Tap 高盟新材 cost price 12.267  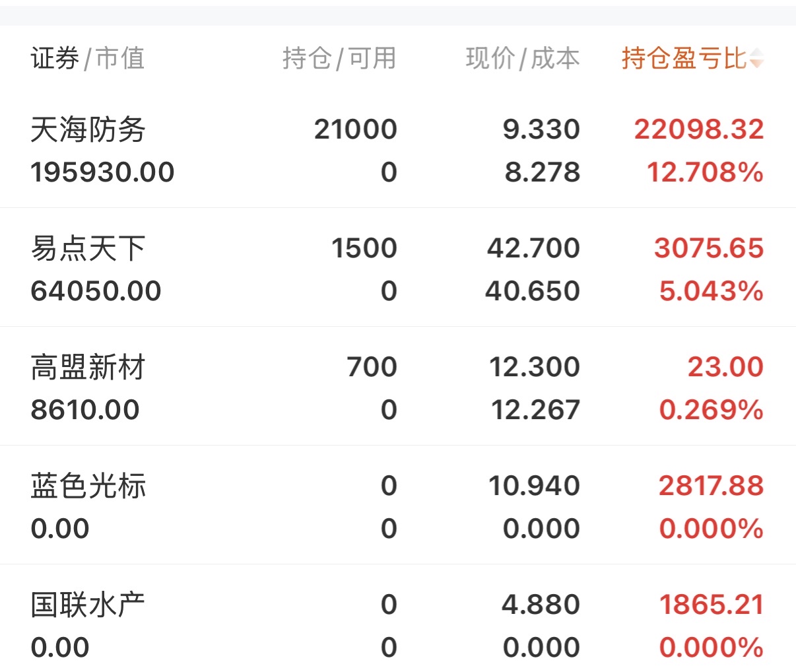535,410
